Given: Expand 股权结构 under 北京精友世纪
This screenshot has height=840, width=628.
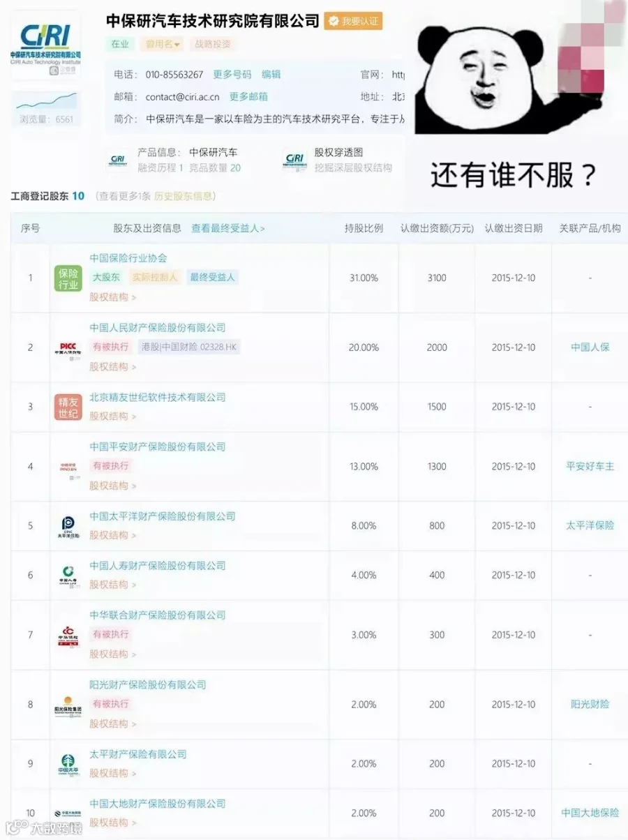Looking at the screenshot, I should (112, 417).
